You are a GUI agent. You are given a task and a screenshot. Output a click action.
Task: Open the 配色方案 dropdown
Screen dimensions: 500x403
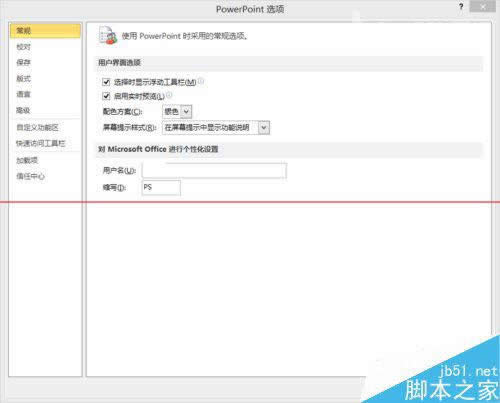point(177,112)
